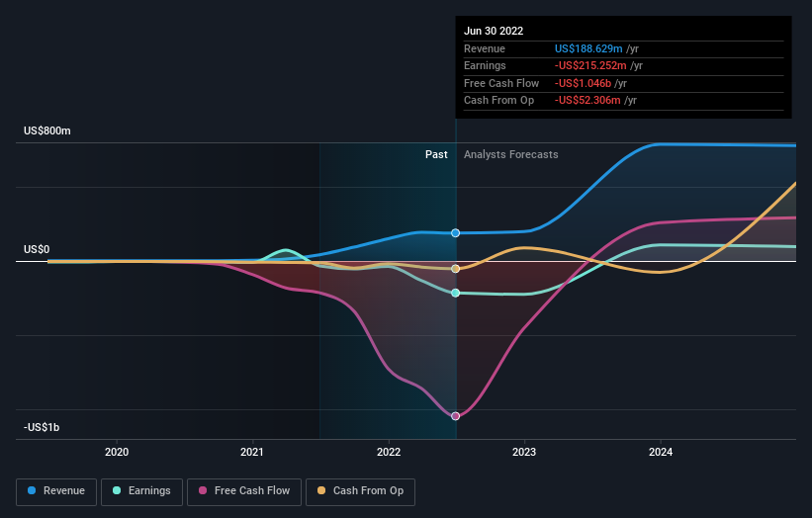Image resolution: width=812 pixels, height=518 pixels.
Task: Click the Earnings row label in tooltip
Action: coord(485,65)
